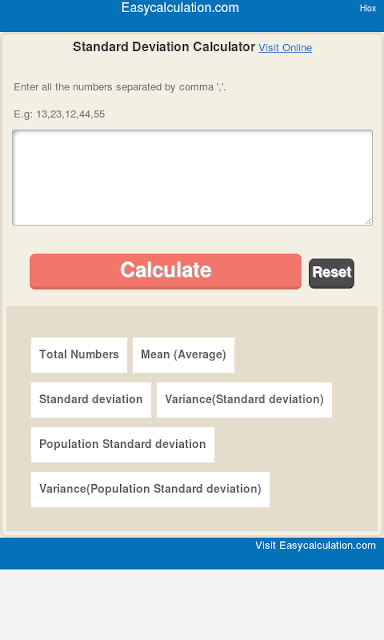Click the Variance(Standard deviation) result box
This screenshot has height=640, width=384.
click(x=244, y=400)
